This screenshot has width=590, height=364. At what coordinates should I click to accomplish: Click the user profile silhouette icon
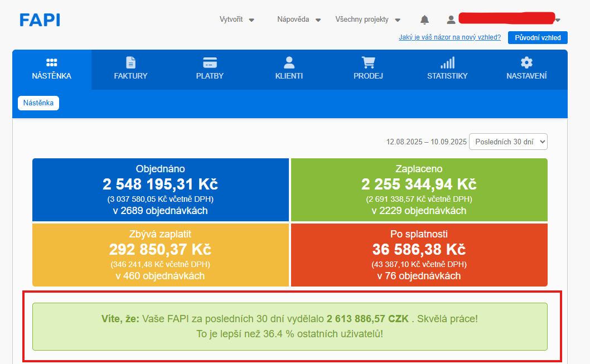tap(451, 20)
